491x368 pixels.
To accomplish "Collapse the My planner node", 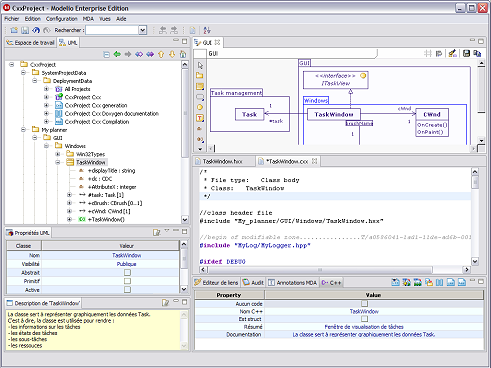I will pyautogui.click(x=23, y=130).
